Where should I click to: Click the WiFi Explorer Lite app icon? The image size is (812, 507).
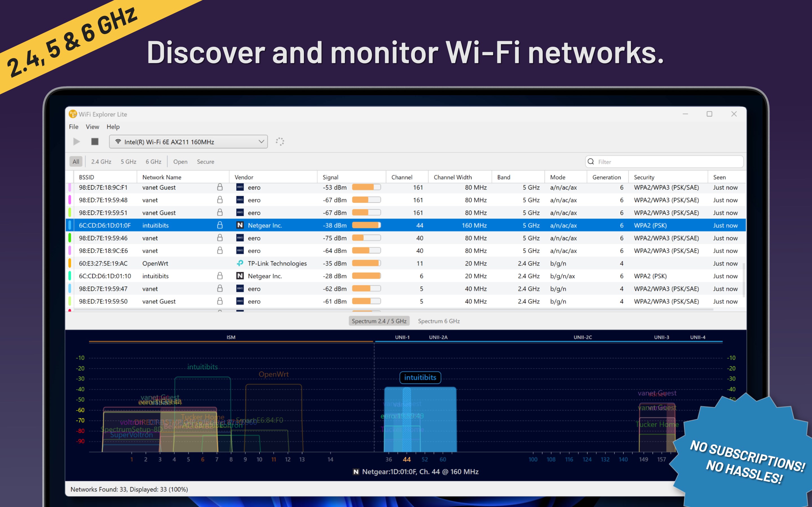click(72, 114)
